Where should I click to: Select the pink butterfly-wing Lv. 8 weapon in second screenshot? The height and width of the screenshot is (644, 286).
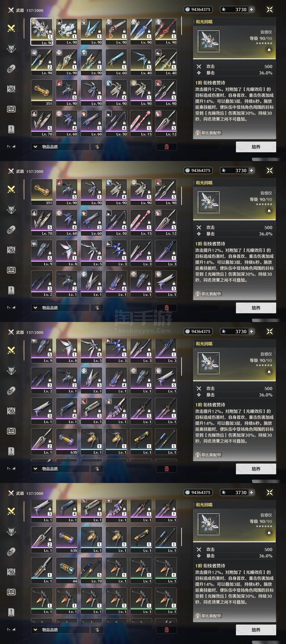(x=66, y=253)
